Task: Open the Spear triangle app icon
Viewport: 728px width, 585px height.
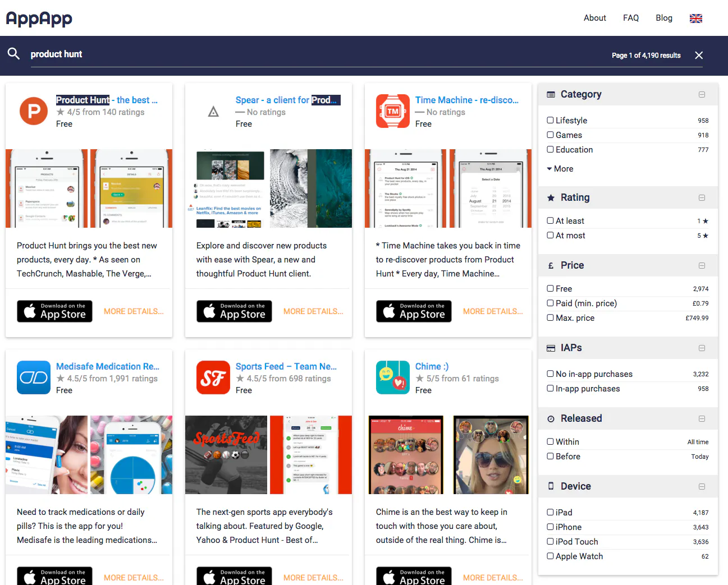Action: (x=213, y=112)
